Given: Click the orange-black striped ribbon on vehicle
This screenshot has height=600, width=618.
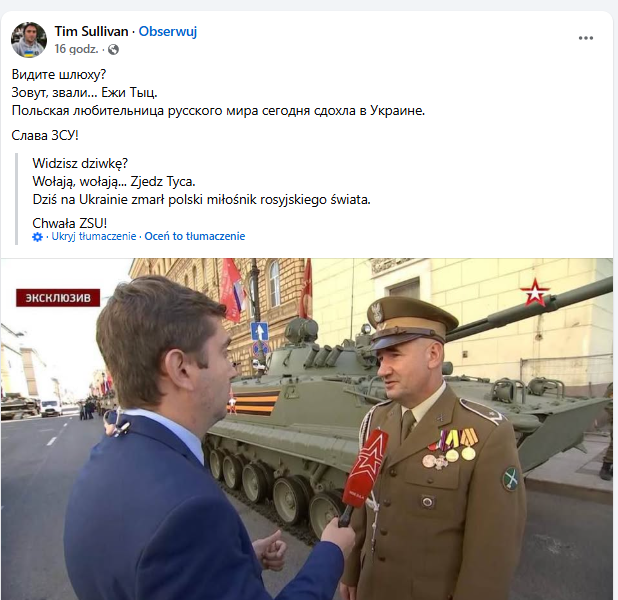Looking at the screenshot, I should 253,403.
